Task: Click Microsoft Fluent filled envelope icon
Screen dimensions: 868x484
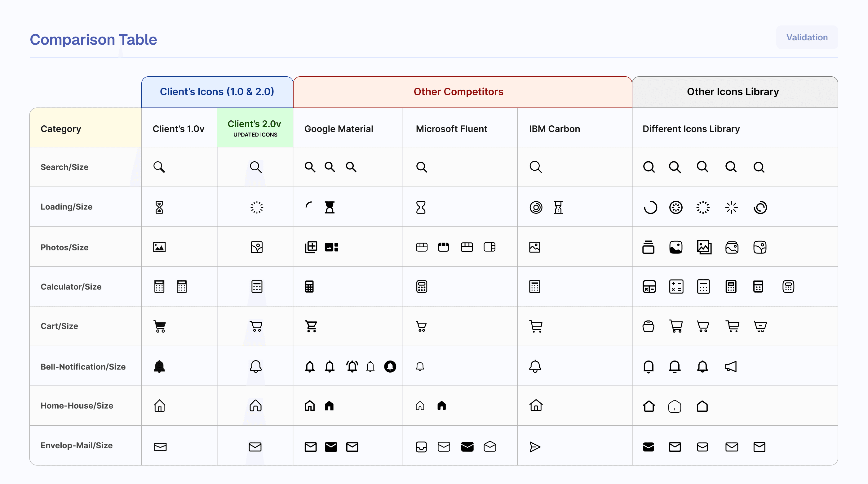Action: tap(467, 446)
